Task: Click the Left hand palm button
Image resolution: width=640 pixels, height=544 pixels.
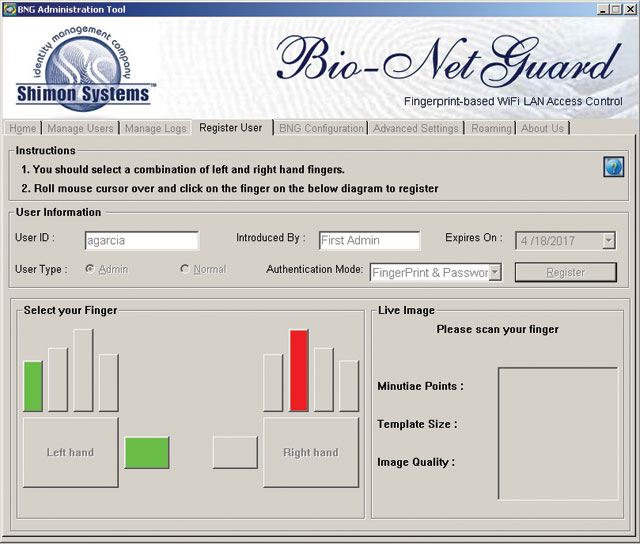Action: 71,452
